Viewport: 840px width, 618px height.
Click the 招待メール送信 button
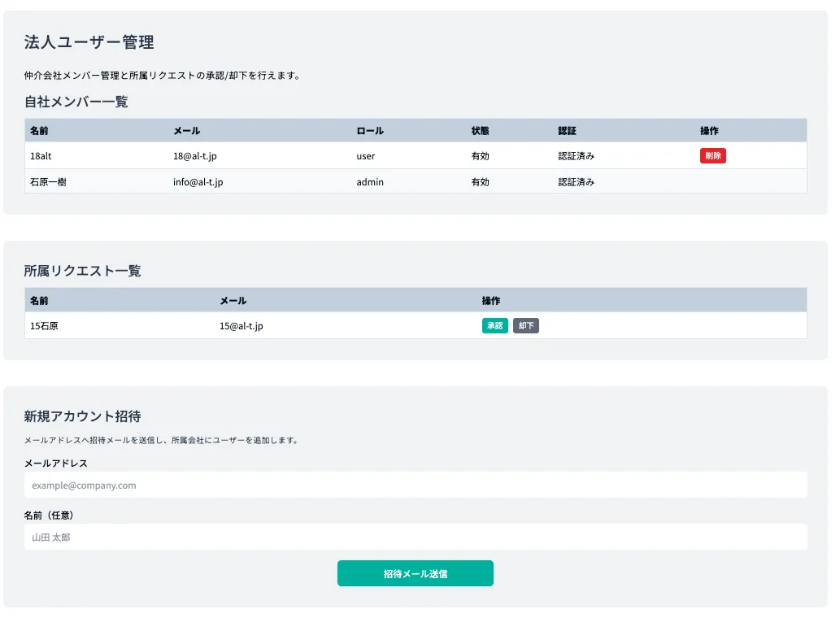coord(415,573)
